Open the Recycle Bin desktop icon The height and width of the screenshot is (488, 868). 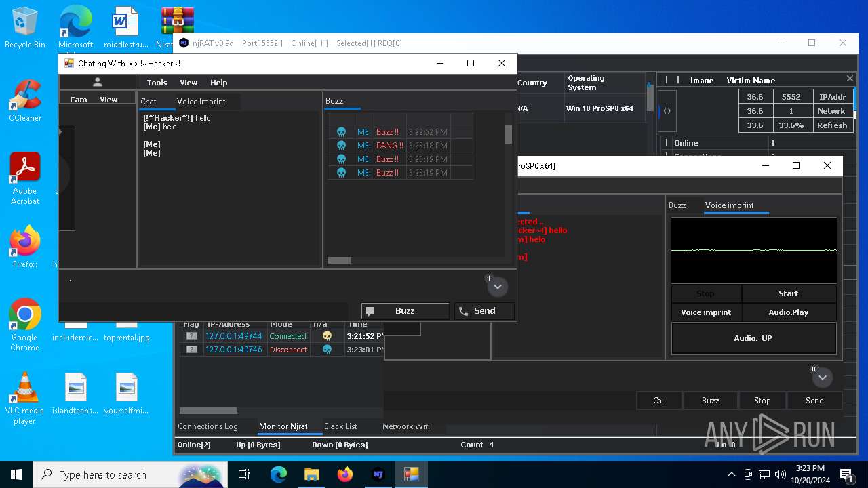coord(25,29)
